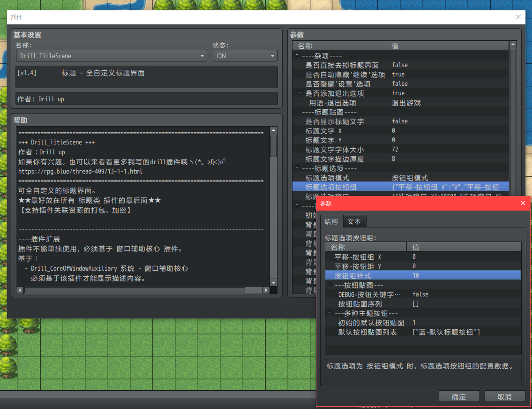The width and height of the screenshot is (532, 409).
Task: Click help horizontal scroll left arrow
Action: (x=20, y=290)
